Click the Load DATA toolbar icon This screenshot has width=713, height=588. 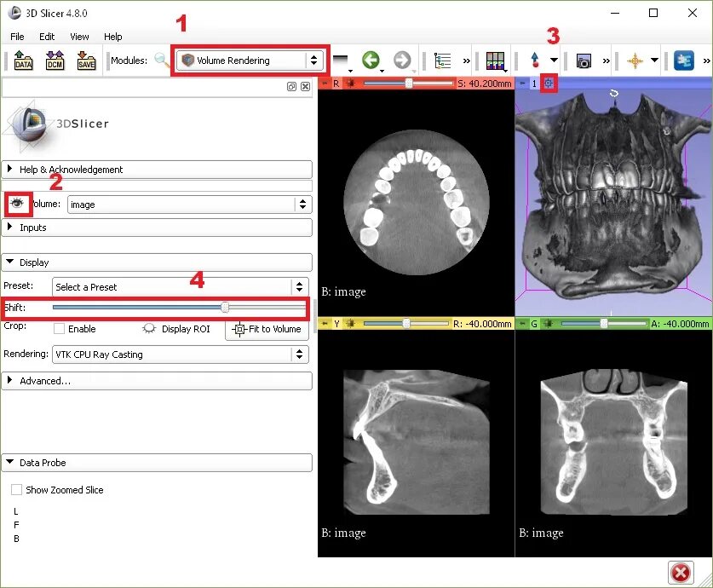tap(23, 60)
